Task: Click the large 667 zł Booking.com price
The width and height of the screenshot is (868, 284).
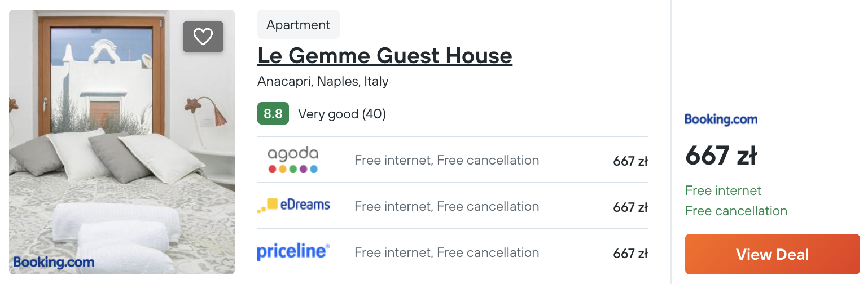Action: (721, 156)
